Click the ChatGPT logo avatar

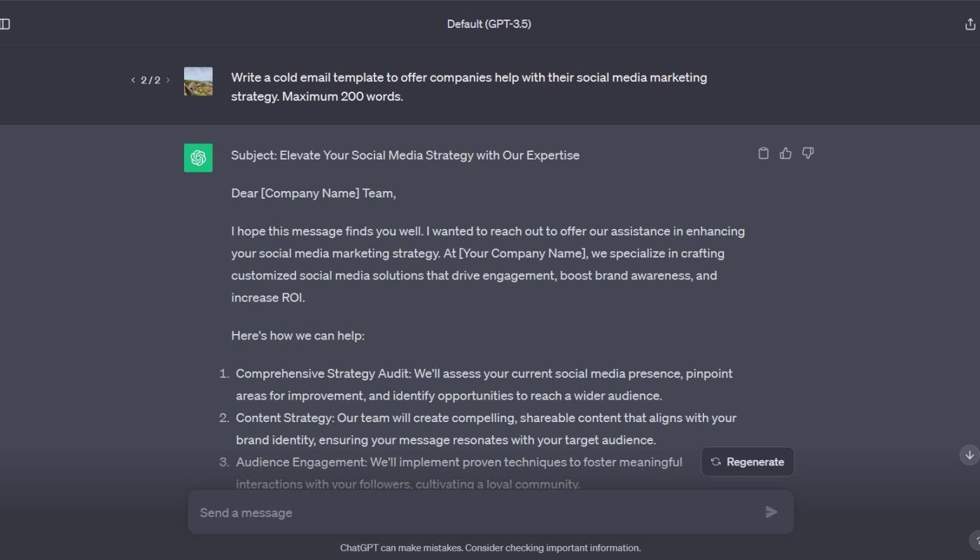[198, 157]
